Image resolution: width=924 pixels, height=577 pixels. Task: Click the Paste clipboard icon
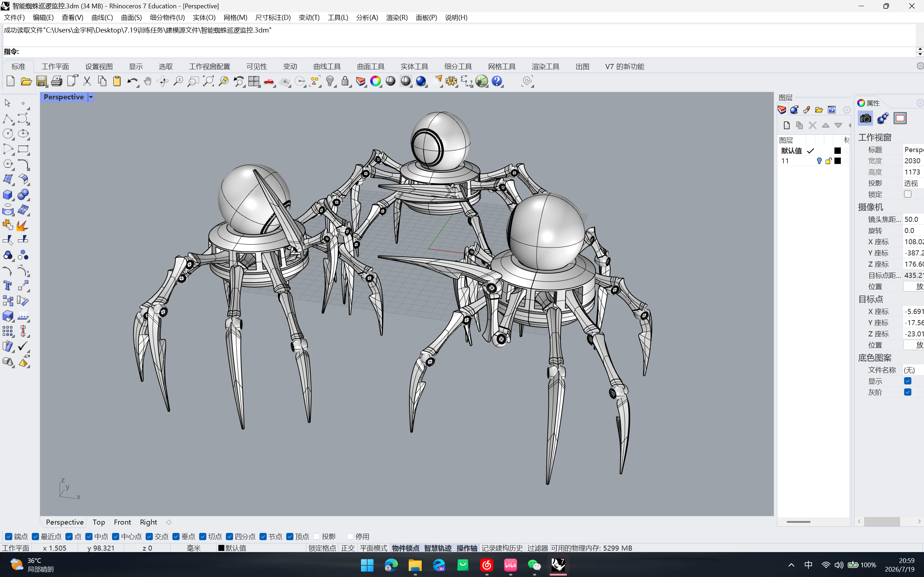(x=117, y=81)
